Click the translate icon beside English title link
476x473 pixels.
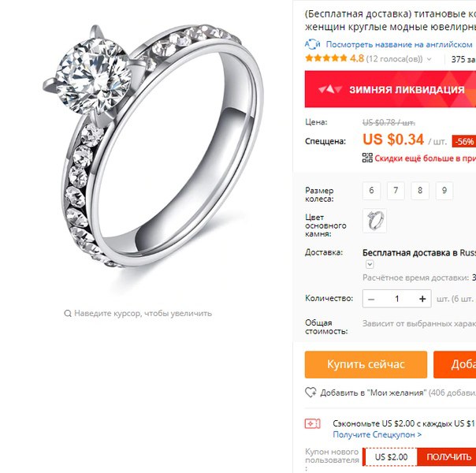312,44
